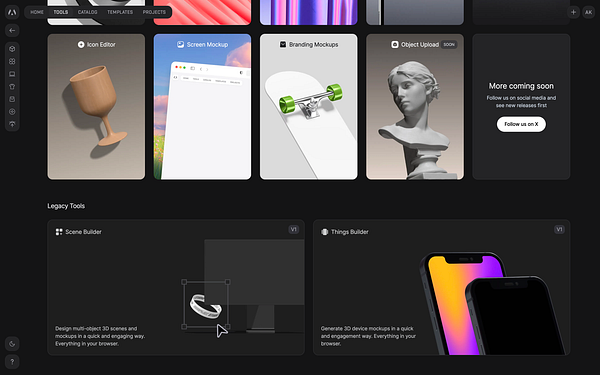Viewport: 600px width, 375px height.
Task: Click 'Design multi-object 3D scenes' description
Action: tap(100, 336)
